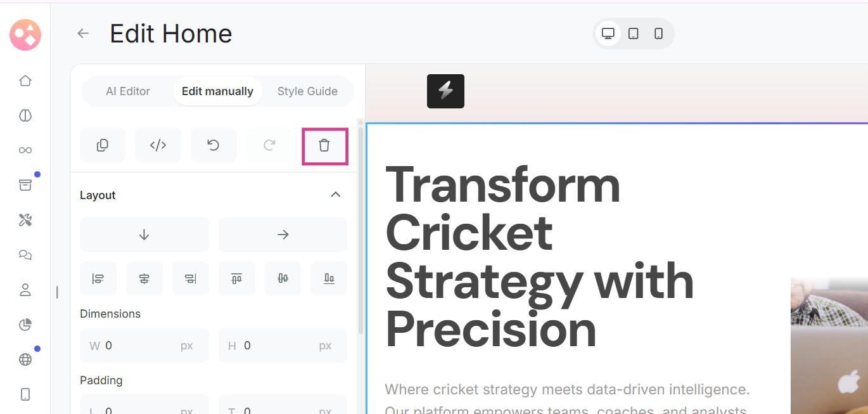The height and width of the screenshot is (414, 868).
Task: Click the width dimension input field
Action: tap(141, 346)
